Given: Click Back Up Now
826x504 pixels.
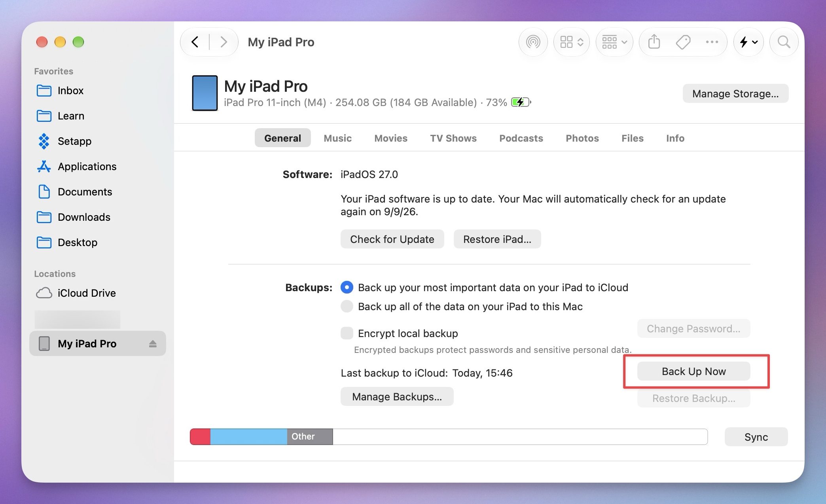Looking at the screenshot, I should [693, 371].
